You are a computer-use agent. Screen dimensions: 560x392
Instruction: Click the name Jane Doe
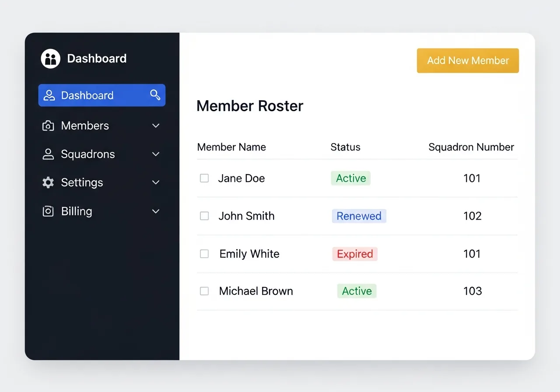[x=241, y=178]
